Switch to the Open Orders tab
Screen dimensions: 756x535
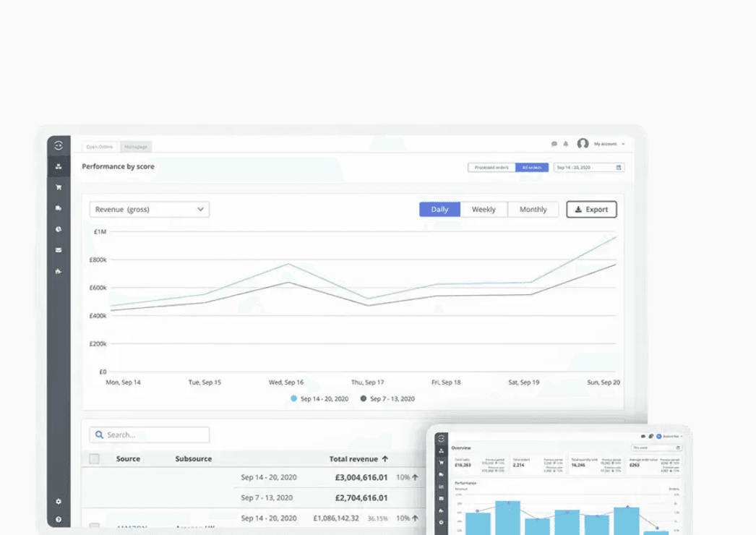tap(100, 147)
